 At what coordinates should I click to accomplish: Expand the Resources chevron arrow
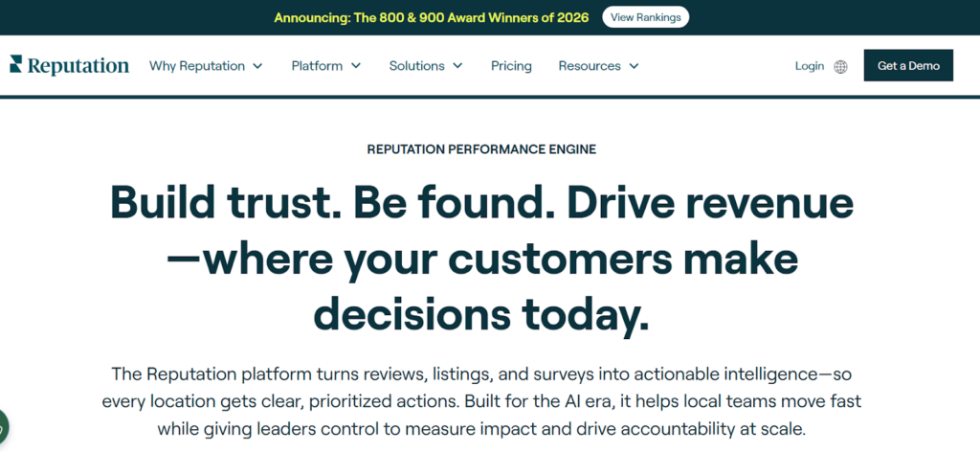(x=634, y=66)
